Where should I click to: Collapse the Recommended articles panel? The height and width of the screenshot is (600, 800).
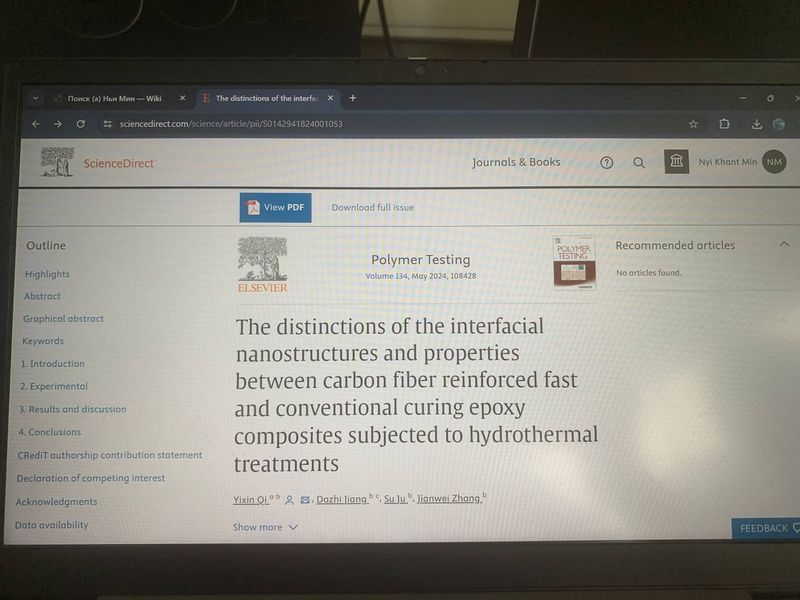[784, 244]
